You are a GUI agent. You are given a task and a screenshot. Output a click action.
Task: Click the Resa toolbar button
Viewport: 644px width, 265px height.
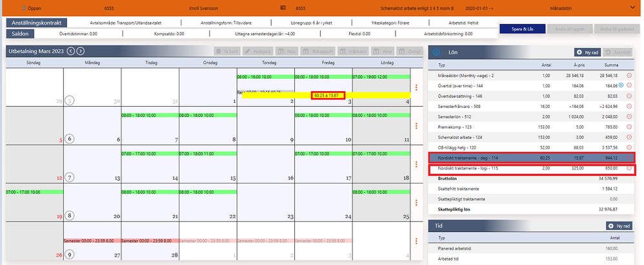(x=383, y=52)
